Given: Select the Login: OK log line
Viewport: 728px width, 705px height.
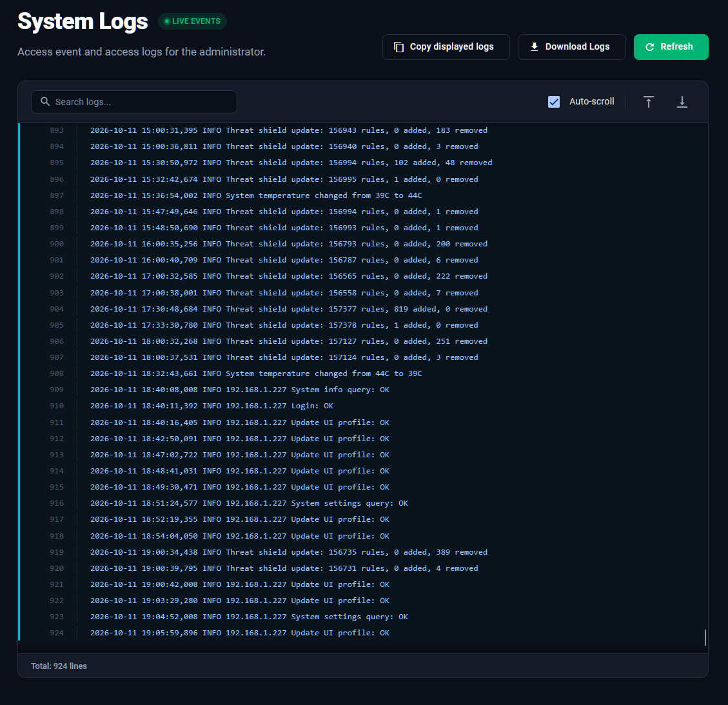Looking at the screenshot, I should click(x=363, y=406).
